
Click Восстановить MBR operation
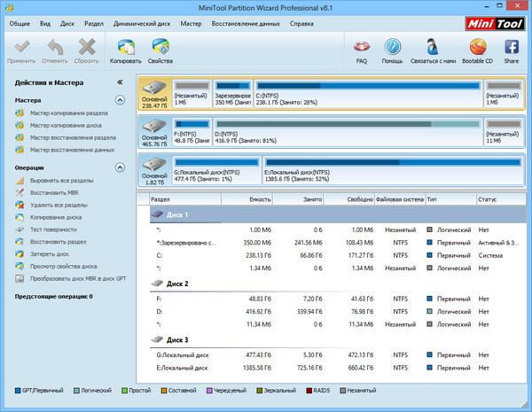54,193
